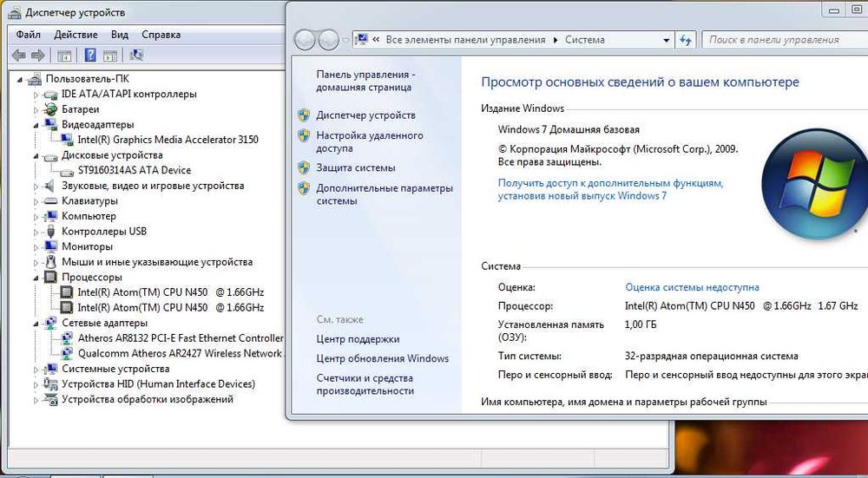Go to Панель управления - домашняя страница

pyautogui.click(x=366, y=81)
